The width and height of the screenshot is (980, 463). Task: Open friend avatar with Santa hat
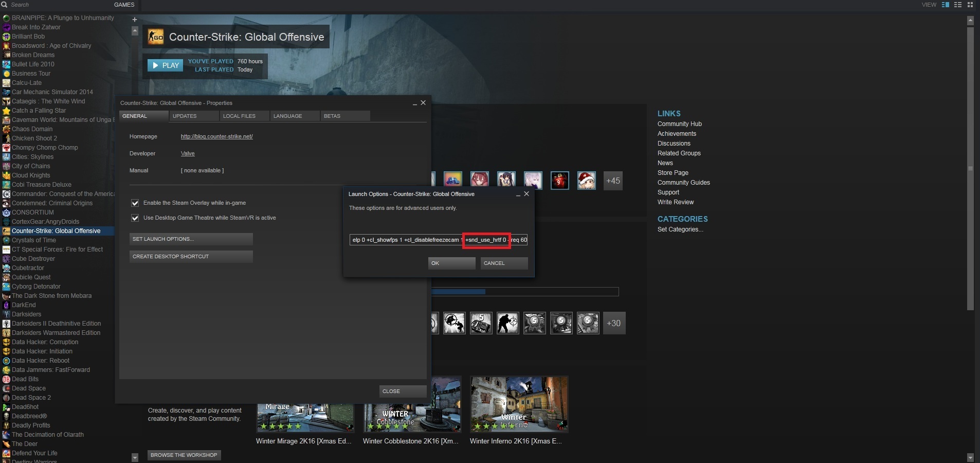coord(587,181)
